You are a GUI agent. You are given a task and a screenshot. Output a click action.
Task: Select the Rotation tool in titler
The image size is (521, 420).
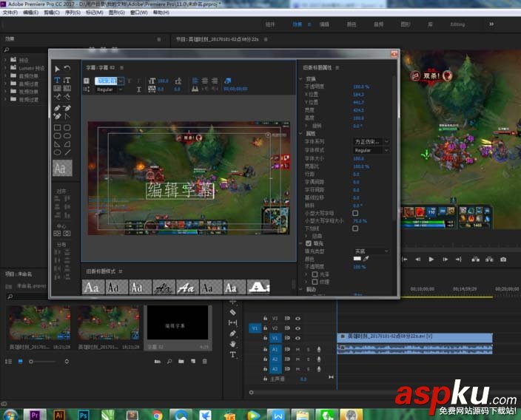(x=67, y=68)
